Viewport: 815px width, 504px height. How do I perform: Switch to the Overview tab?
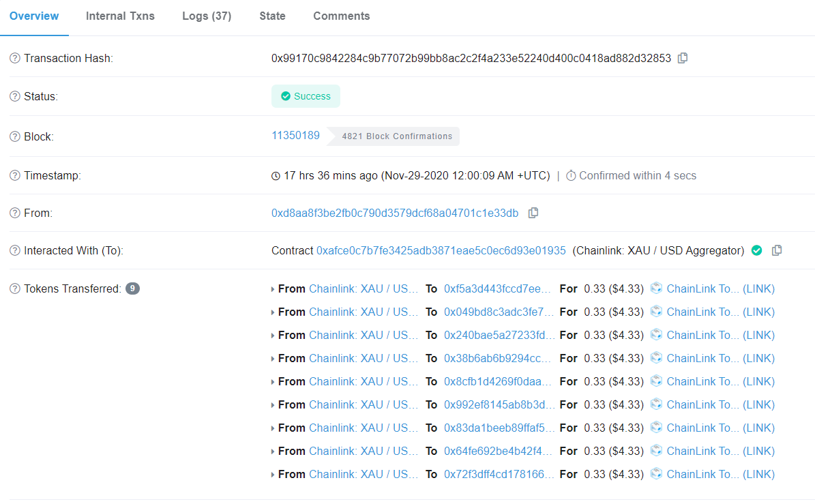[x=34, y=16]
